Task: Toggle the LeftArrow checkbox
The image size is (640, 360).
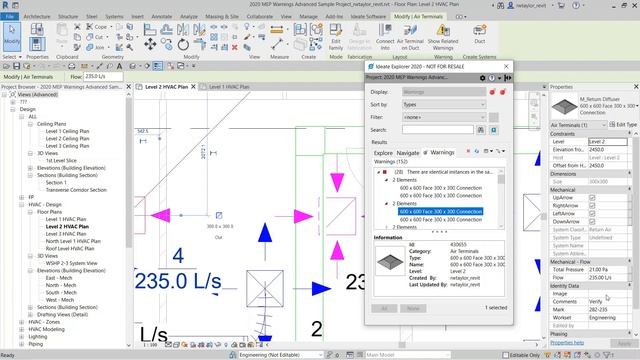Action: point(592,213)
